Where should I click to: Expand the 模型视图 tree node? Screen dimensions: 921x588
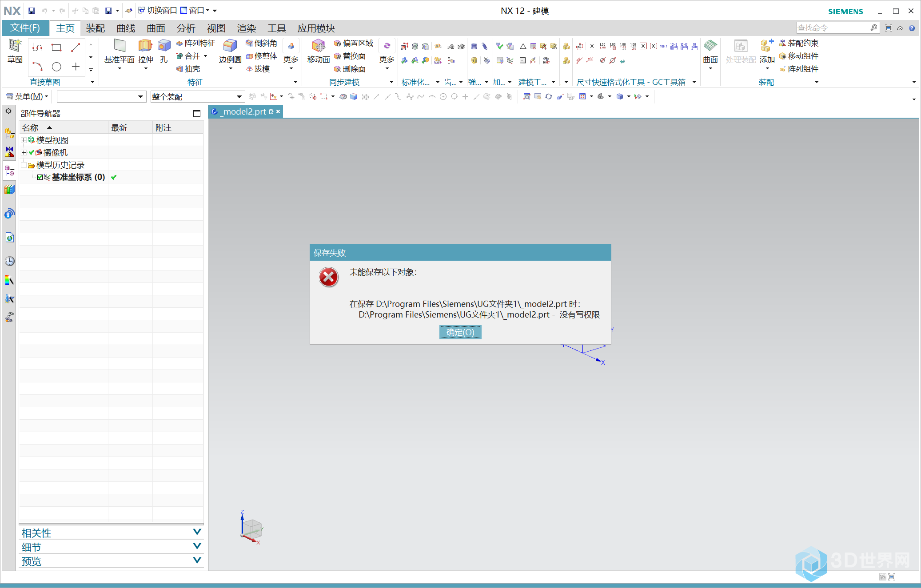point(24,140)
